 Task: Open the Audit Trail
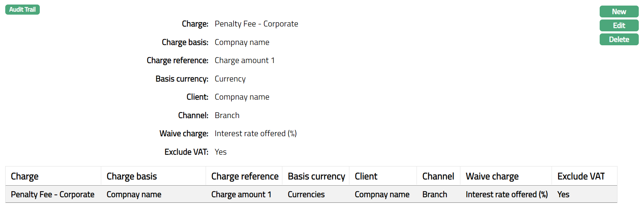(x=22, y=9)
